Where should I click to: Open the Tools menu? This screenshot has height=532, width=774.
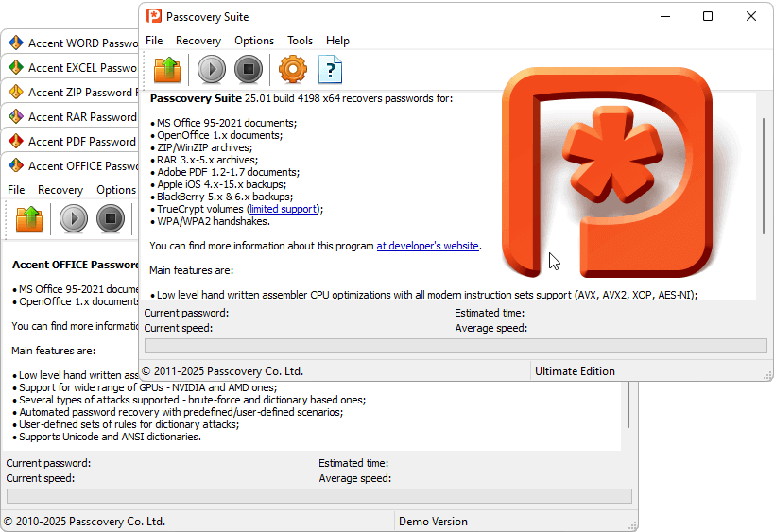[x=300, y=41]
